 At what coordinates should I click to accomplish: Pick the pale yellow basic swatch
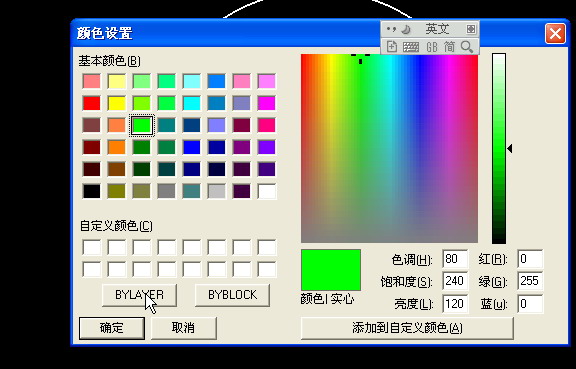(x=117, y=81)
